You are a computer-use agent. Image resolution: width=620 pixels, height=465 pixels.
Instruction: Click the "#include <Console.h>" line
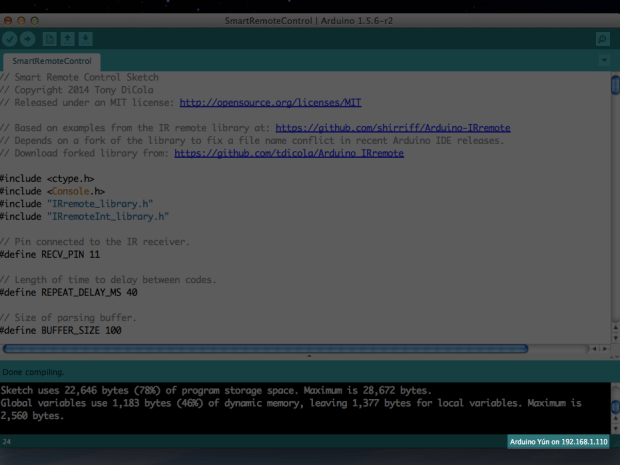pos(53,191)
